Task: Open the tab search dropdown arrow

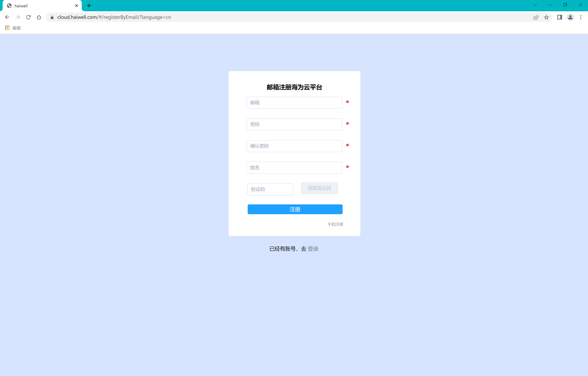Action: pyautogui.click(x=535, y=5)
